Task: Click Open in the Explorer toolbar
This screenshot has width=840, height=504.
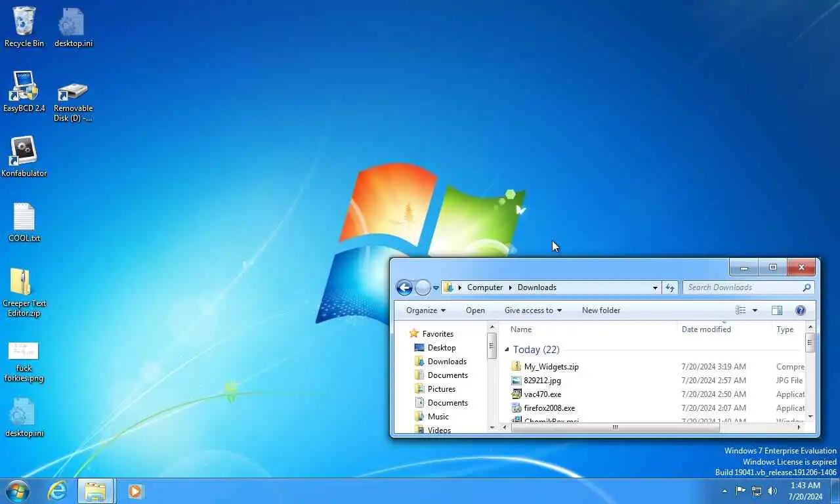Action: [x=475, y=310]
